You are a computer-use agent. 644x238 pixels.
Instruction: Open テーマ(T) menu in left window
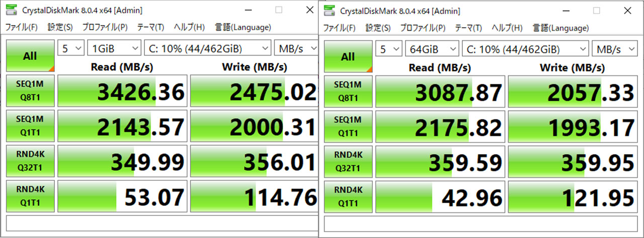tap(151, 27)
